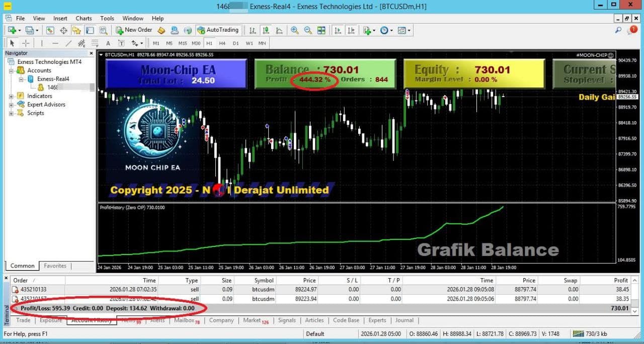Screen dimensions: 644x344
Task: Select the cursor arrow tool
Action: [12, 43]
